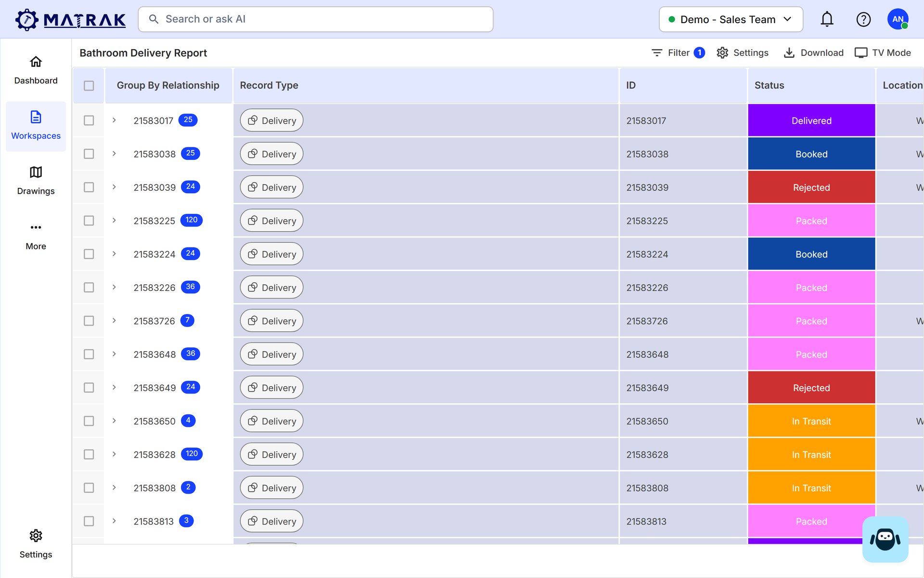924x578 pixels.
Task: Click the Delivery pill for 21583648
Action: 272,354
